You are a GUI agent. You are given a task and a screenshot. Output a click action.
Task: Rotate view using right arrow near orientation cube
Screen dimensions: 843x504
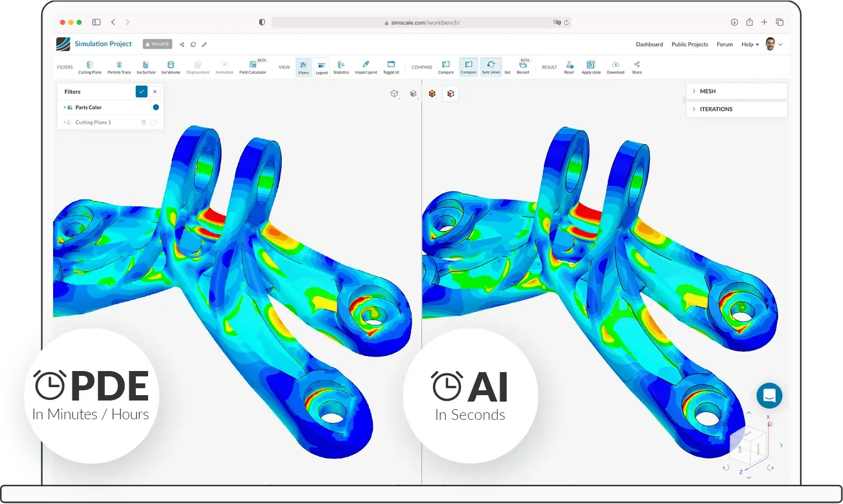(x=781, y=445)
